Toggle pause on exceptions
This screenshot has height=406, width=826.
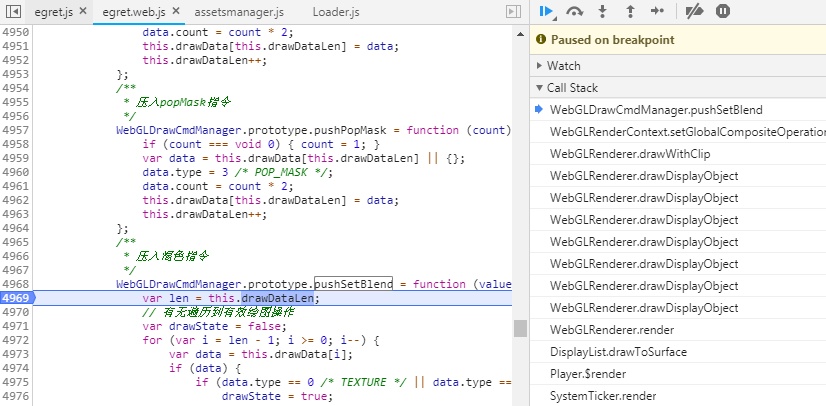click(x=723, y=11)
